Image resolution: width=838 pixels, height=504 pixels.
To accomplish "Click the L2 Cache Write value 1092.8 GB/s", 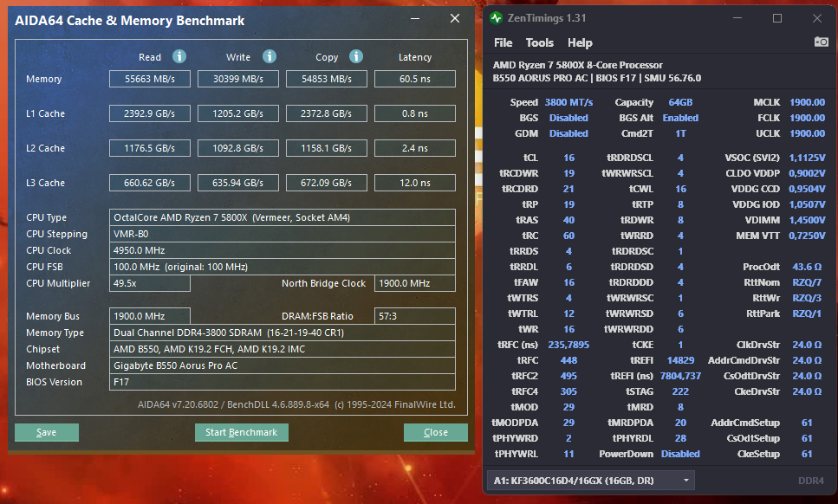I will [x=237, y=148].
